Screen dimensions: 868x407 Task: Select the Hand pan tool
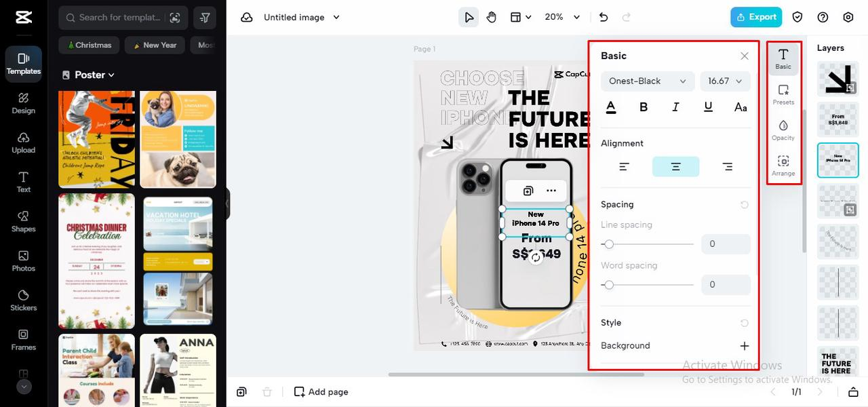[492, 17]
